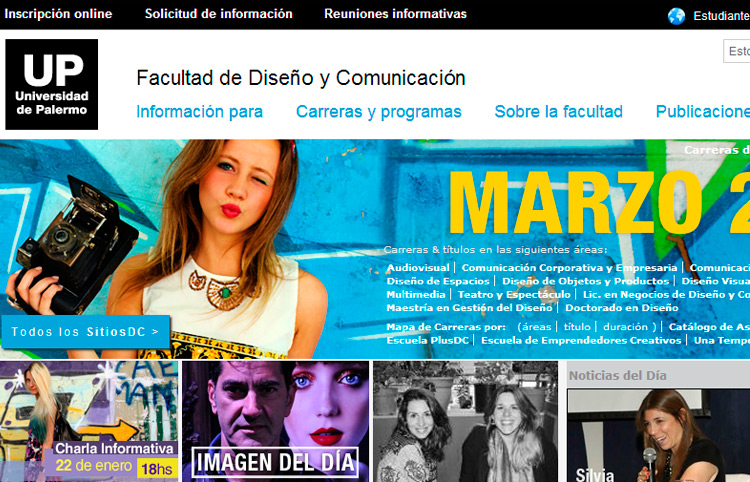Open the Sobre la facultad menu
The height and width of the screenshot is (482, 750).
558,112
